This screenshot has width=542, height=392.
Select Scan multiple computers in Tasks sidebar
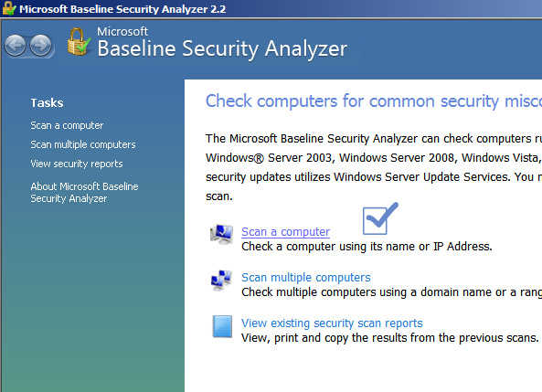(83, 144)
